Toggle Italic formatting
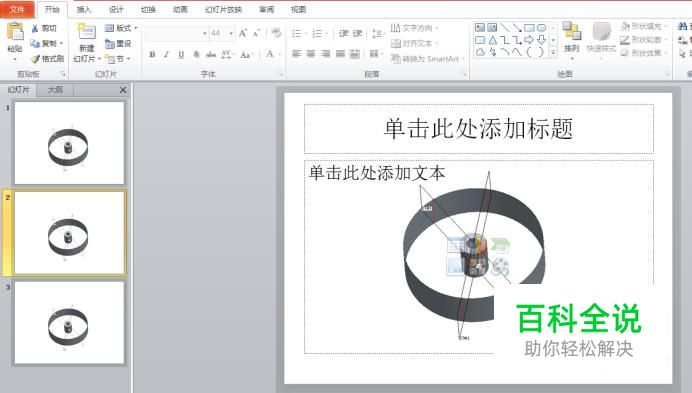692x393 pixels. tap(166, 54)
